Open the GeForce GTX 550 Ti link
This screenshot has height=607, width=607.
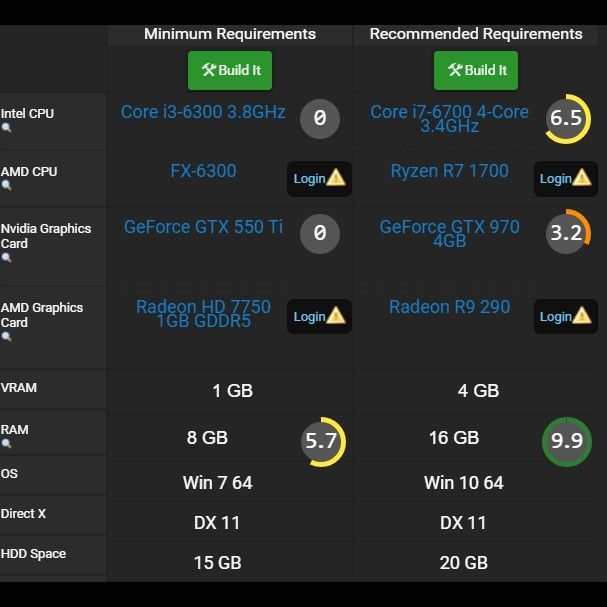[203, 227]
